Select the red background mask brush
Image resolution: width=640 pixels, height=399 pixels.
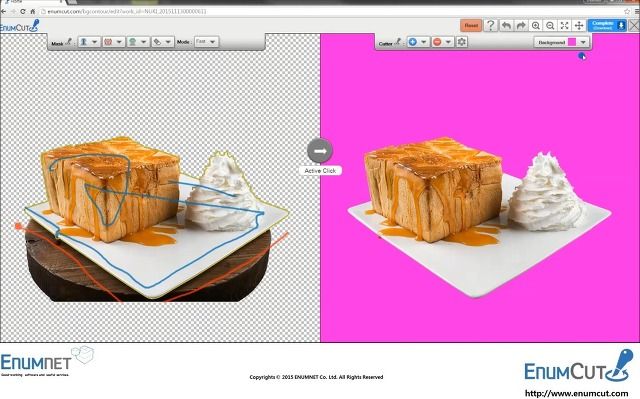click(108, 42)
